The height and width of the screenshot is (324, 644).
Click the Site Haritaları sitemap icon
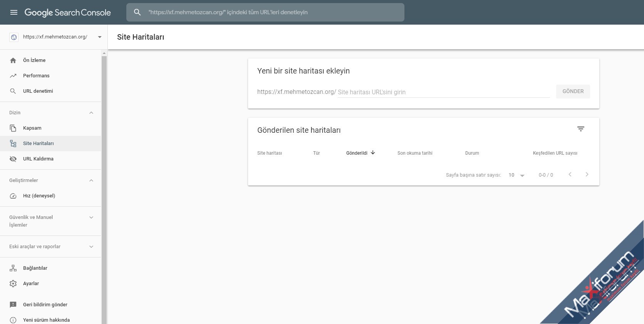point(13,144)
